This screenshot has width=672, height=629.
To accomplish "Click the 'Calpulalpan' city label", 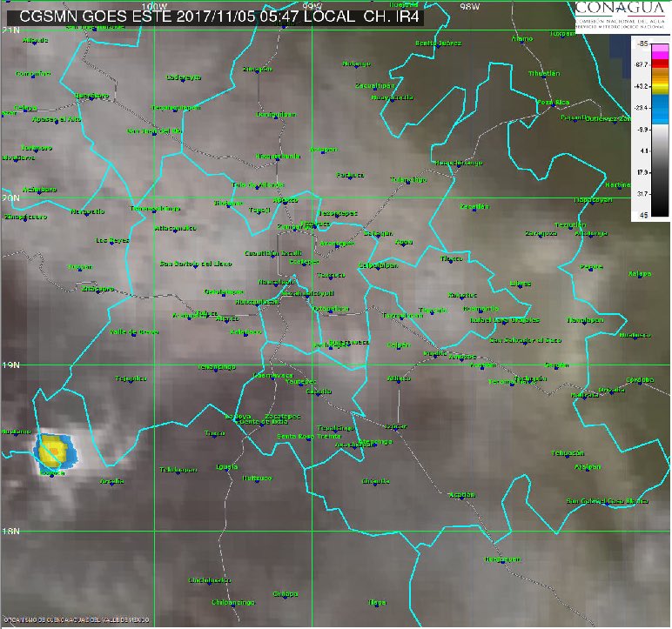I will pyautogui.click(x=378, y=265).
